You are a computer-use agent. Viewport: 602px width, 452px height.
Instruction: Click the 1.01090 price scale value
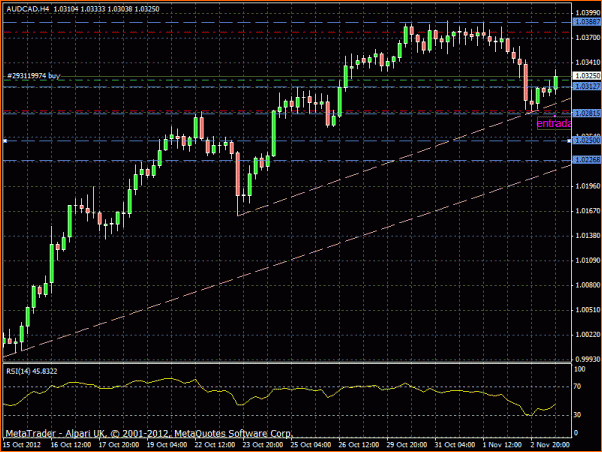(x=588, y=260)
